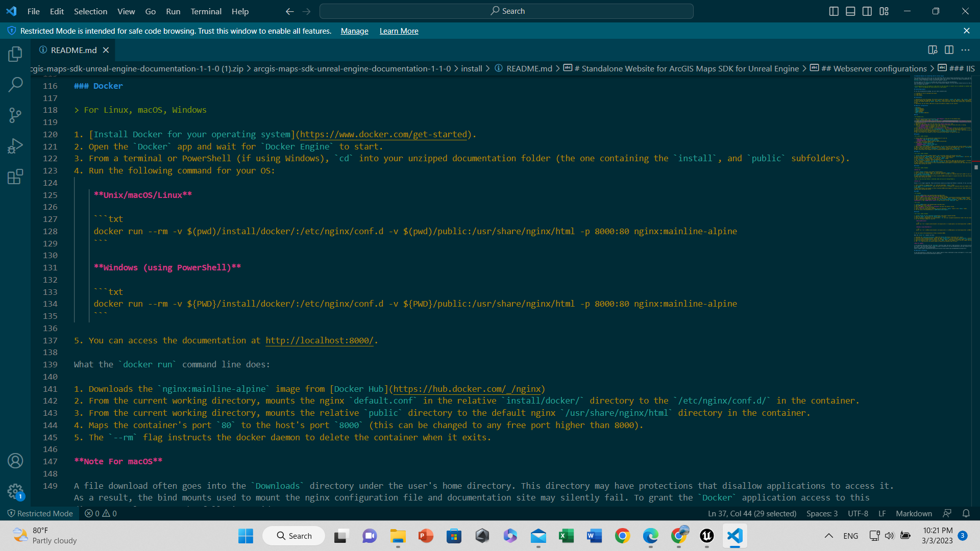Go forward using the navigation arrow
The height and width of the screenshot is (551, 980).
pyautogui.click(x=306, y=11)
